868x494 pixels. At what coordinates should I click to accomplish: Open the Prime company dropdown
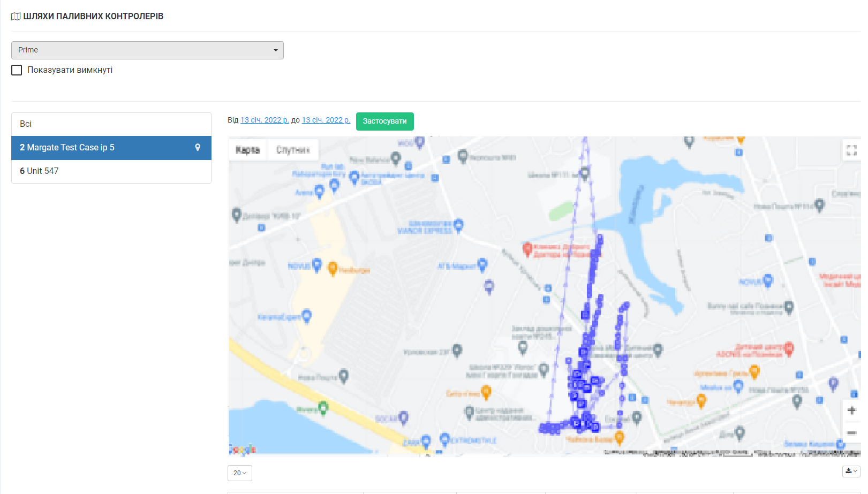click(147, 50)
